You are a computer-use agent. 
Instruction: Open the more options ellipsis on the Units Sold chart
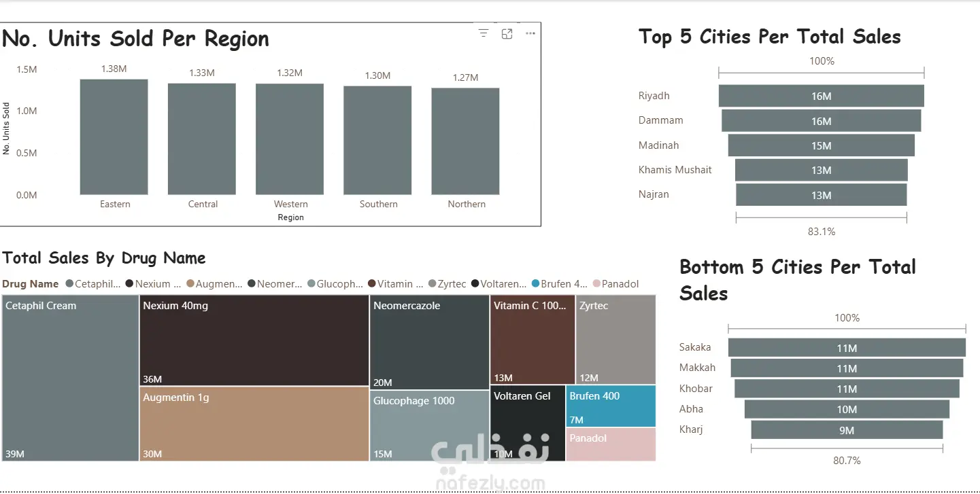point(530,33)
